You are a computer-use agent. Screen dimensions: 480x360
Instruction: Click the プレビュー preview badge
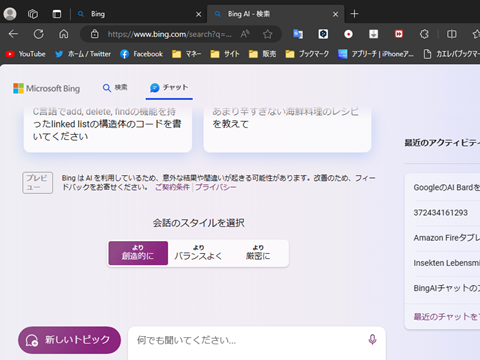[x=37, y=183]
